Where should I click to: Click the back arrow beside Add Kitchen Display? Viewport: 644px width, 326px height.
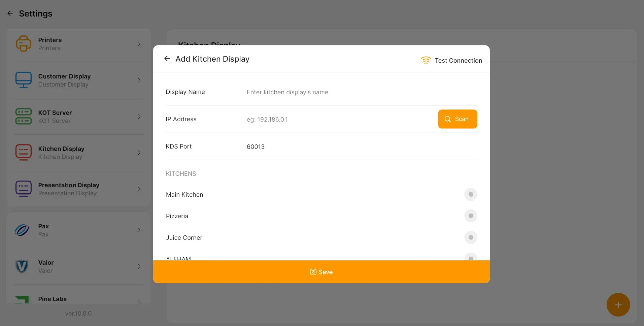(x=167, y=59)
